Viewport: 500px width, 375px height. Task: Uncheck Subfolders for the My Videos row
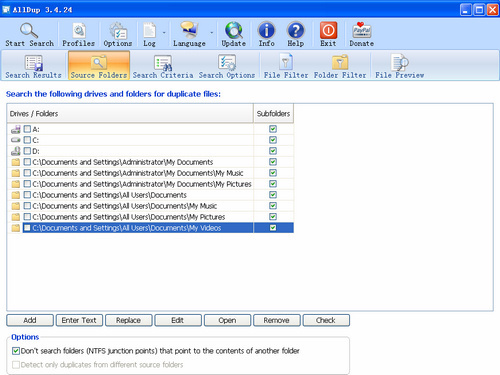pyautogui.click(x=273, y=228)
